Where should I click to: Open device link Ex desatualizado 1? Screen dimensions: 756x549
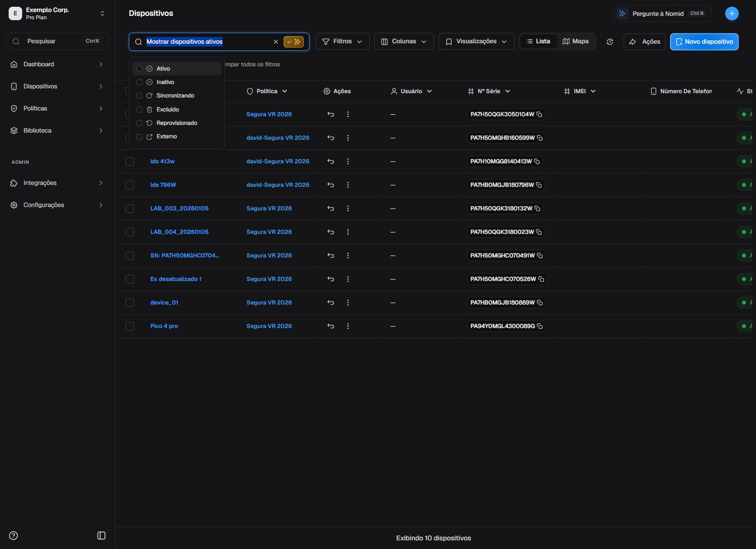pos(176,279)
